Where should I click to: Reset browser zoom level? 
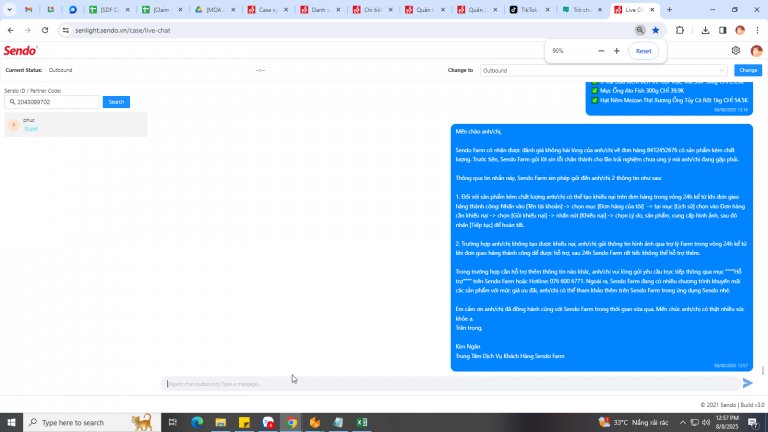point(643,51)
